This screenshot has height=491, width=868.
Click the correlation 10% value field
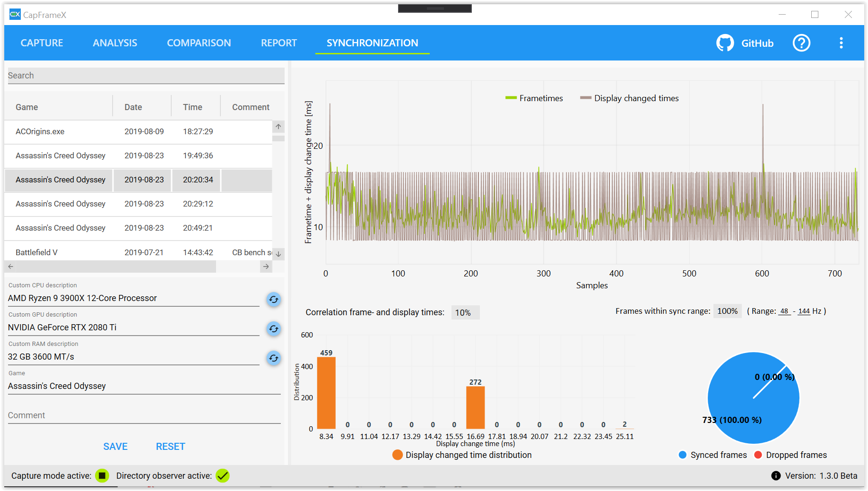point(464,312)
